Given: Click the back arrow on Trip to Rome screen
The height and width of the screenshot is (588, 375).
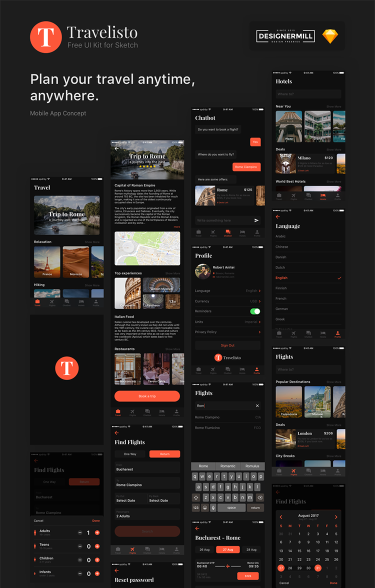Looking at the screenshot, I should (116, 148).
